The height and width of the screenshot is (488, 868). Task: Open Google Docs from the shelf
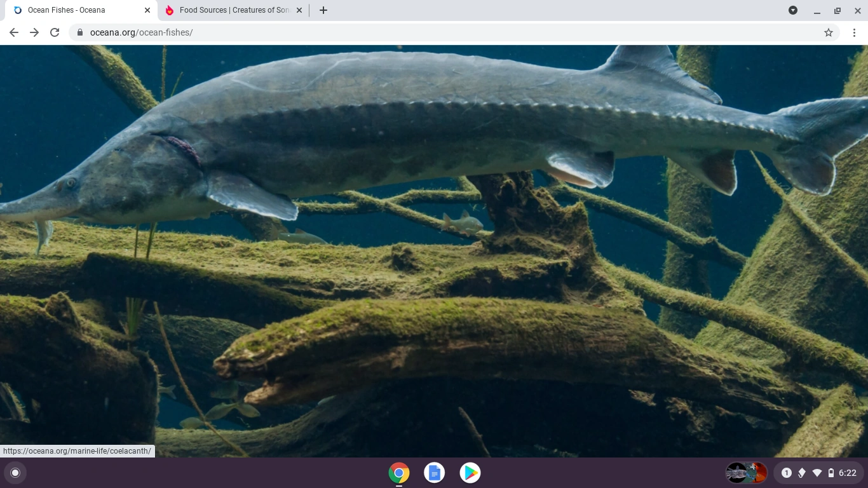point(434,473)
